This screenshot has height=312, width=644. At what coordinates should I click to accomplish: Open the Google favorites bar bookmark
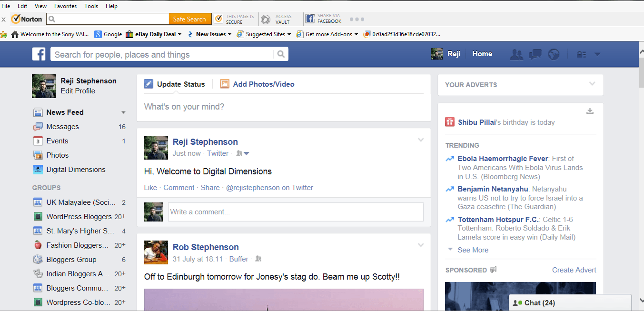[108, 34]
